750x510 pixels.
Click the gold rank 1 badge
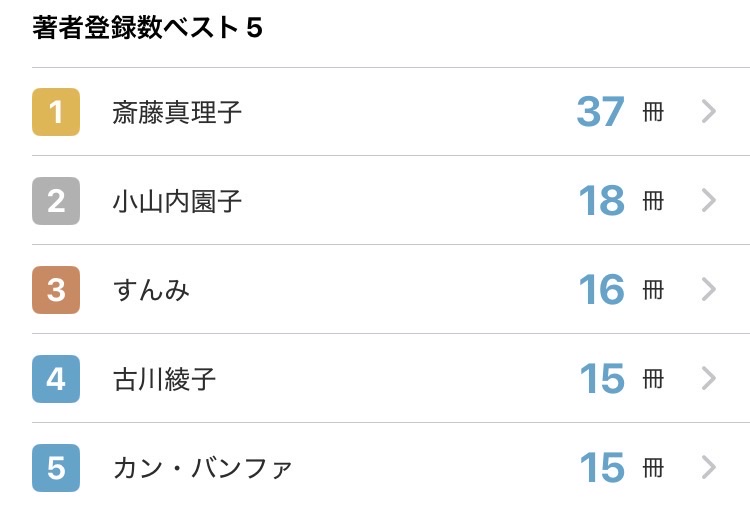pyautogui.click(x=56, y=112)
